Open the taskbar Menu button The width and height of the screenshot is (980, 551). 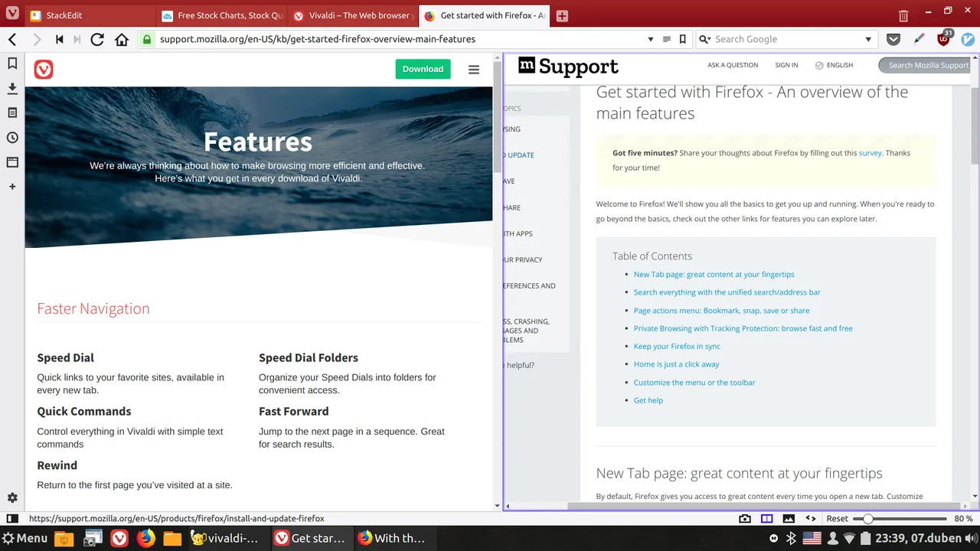(24, 538)
